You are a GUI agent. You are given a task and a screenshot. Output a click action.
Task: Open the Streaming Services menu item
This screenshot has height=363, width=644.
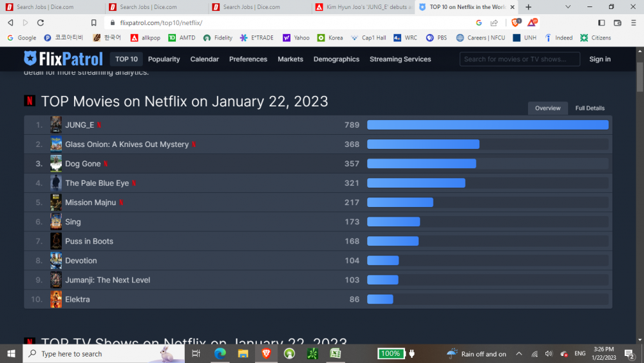coord(401,59)
